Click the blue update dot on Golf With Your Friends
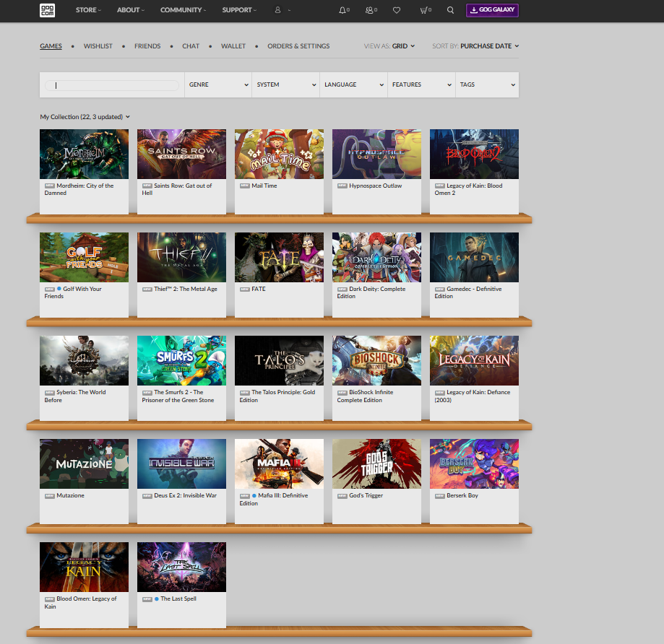The height and width of the screenshot is (644, 664). [59, 289]
